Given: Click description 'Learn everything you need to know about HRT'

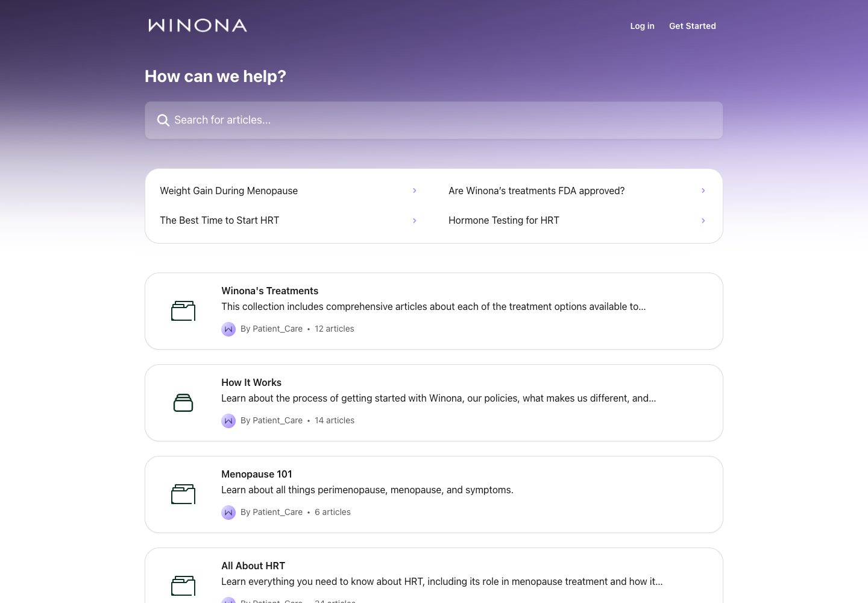Looking at the screenshot, I should [x=442, y=581].
